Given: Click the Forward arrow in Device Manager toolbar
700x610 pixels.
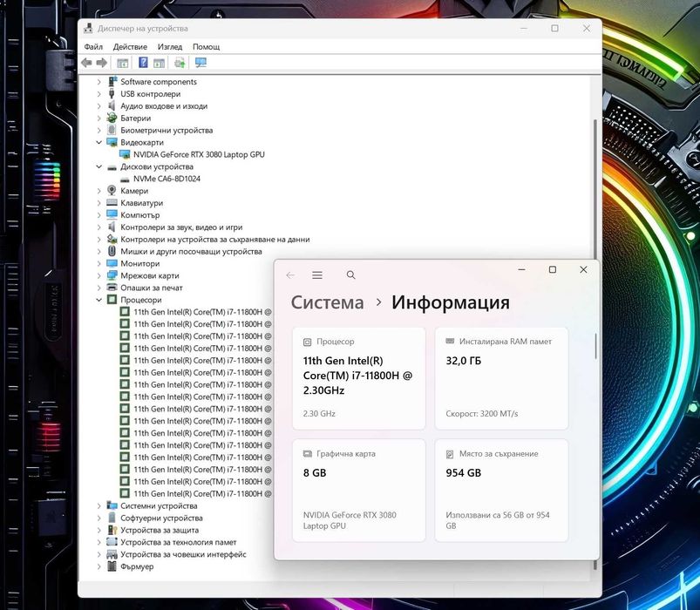Looking at the screenshot, I should 102,63.
